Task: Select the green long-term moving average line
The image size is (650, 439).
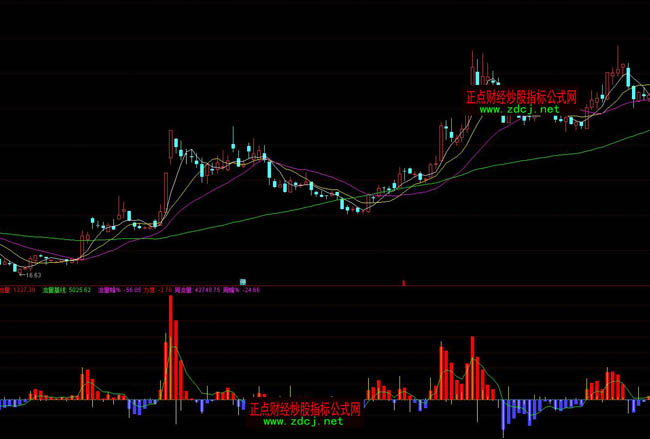Action: coord(300,210)
